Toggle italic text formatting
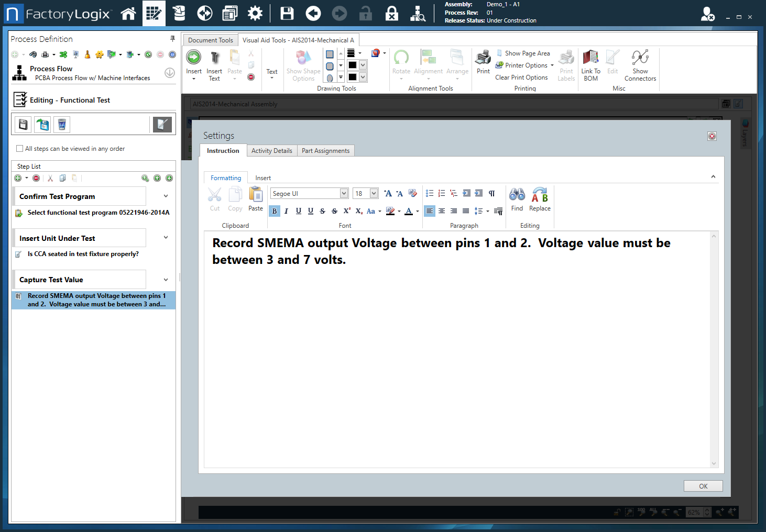The width and height of the screenshot is (766, 532). [x=286, y=211]
